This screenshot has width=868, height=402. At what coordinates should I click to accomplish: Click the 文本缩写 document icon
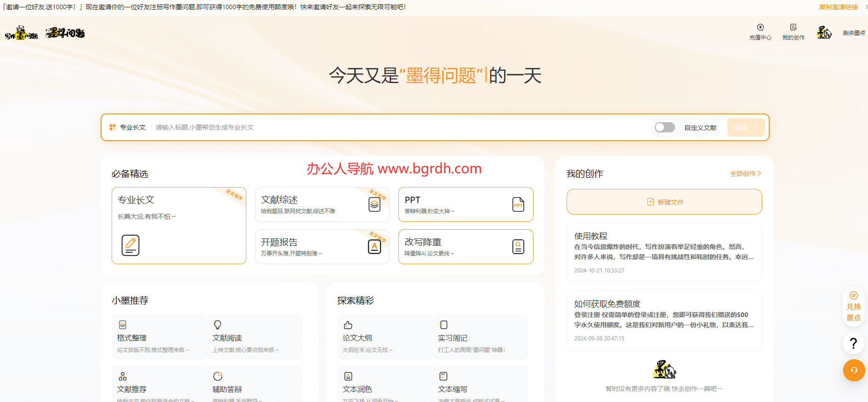pos(443,376)
